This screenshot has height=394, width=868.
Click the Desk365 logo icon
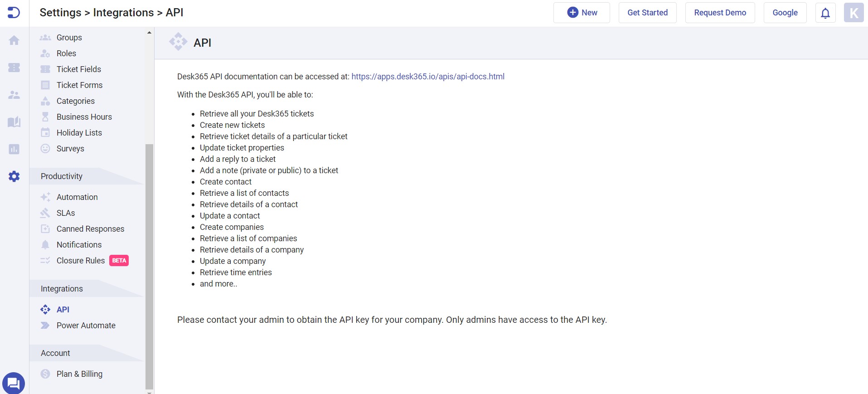coord(14,13)
